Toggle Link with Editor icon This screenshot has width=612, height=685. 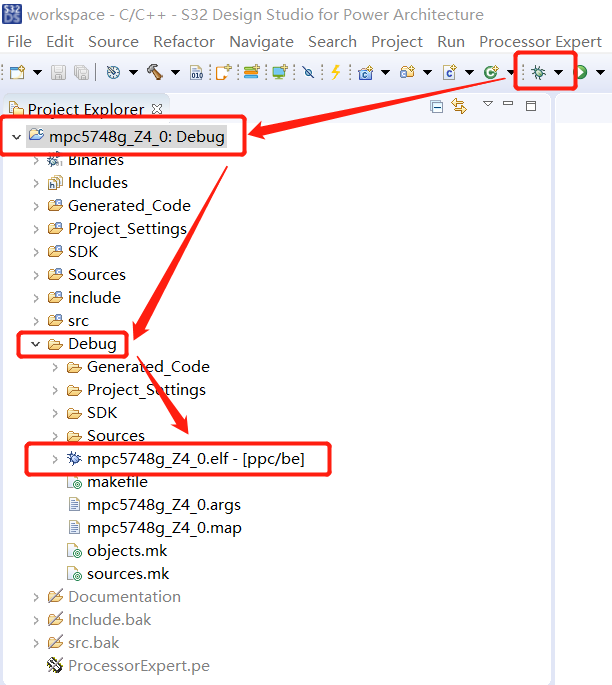[459, 106]
